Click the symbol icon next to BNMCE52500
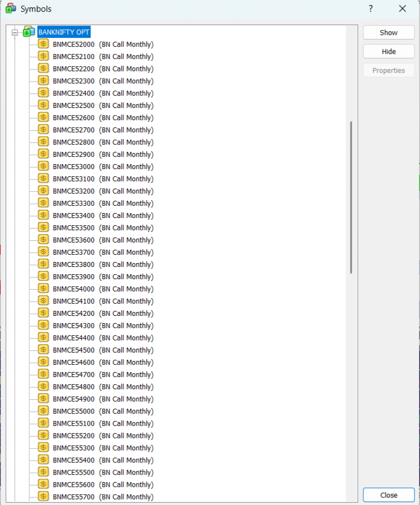Image resolution: width=420 pixels, height=505 pixels. pyautogui.click(x=43, y=106)
